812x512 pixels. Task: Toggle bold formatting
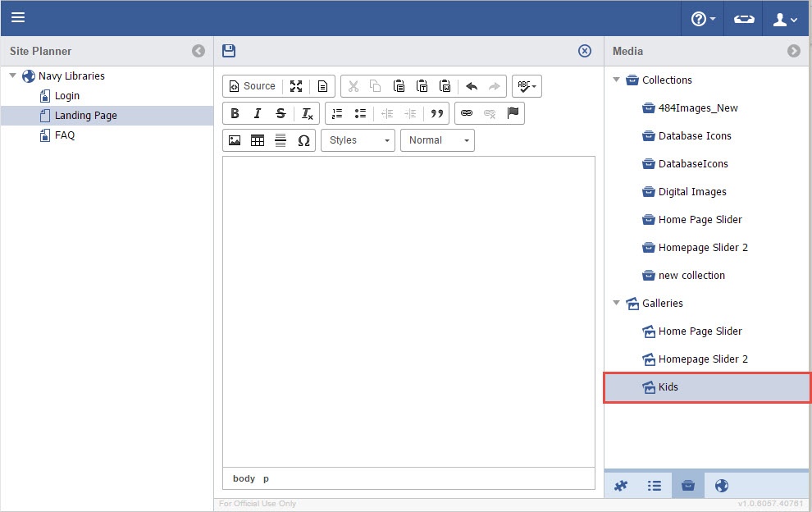tap(235, 113)
